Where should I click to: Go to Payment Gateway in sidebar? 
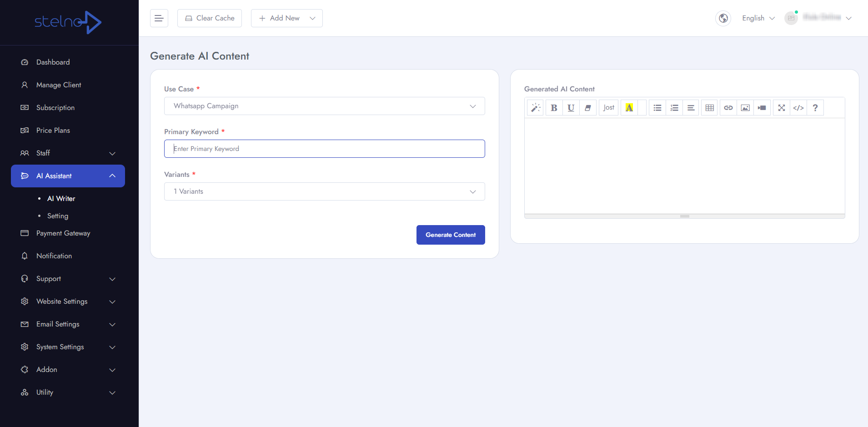pyautogui.click(x=63, y=233)
